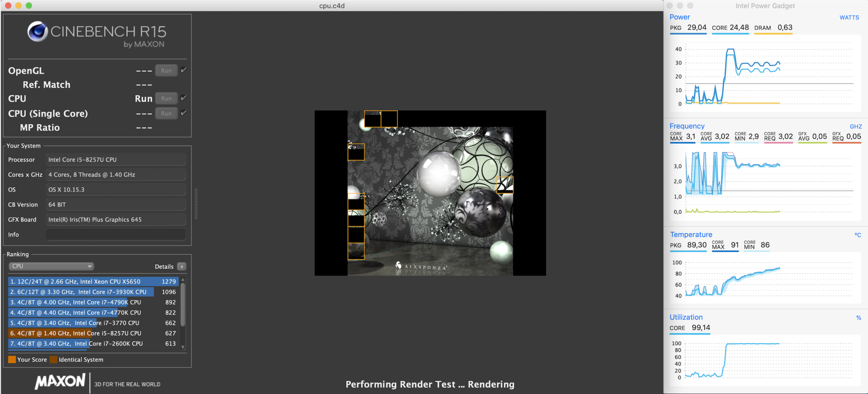Click the WATTS unit label
The height and width of the screenshot is (394, 868).
[x=849, y=18]
